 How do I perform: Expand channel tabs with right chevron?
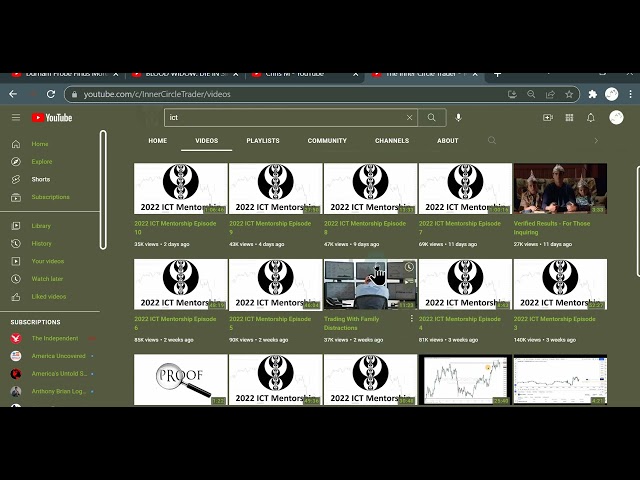click(x=596, y=141)
